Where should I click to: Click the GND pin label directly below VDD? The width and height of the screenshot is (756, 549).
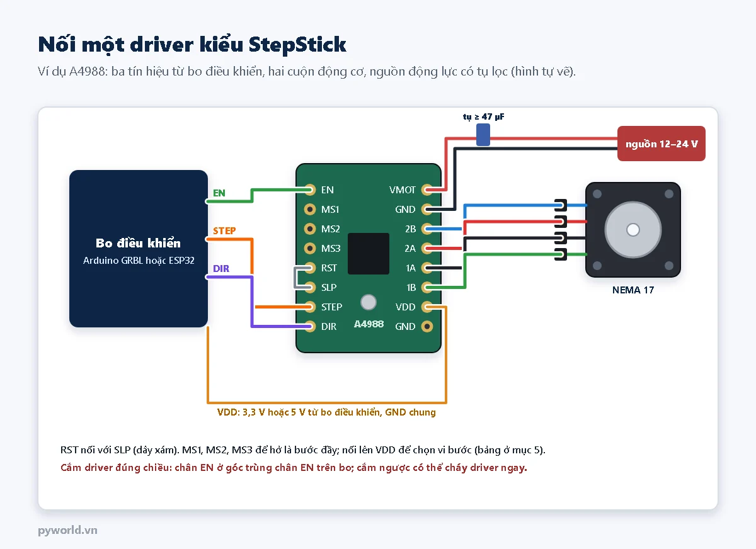click(405, 326)
